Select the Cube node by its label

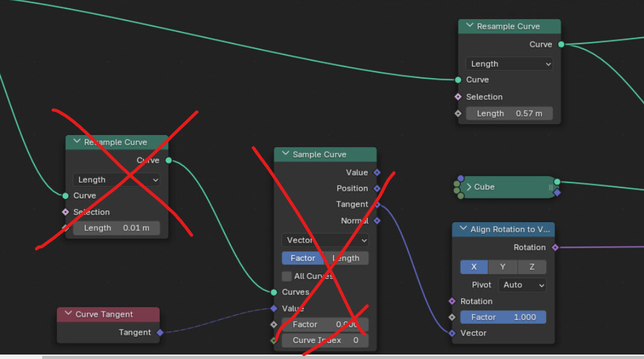(484, 187)
